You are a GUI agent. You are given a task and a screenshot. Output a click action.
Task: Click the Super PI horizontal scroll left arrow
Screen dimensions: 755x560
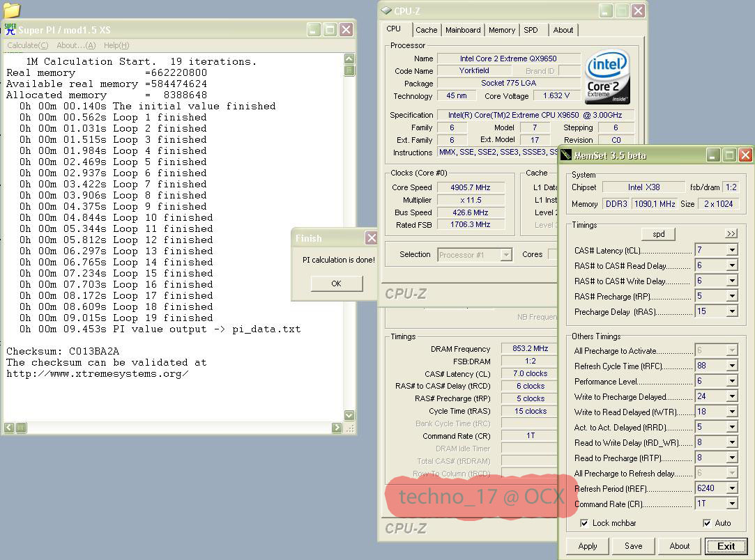coord(9,428)
